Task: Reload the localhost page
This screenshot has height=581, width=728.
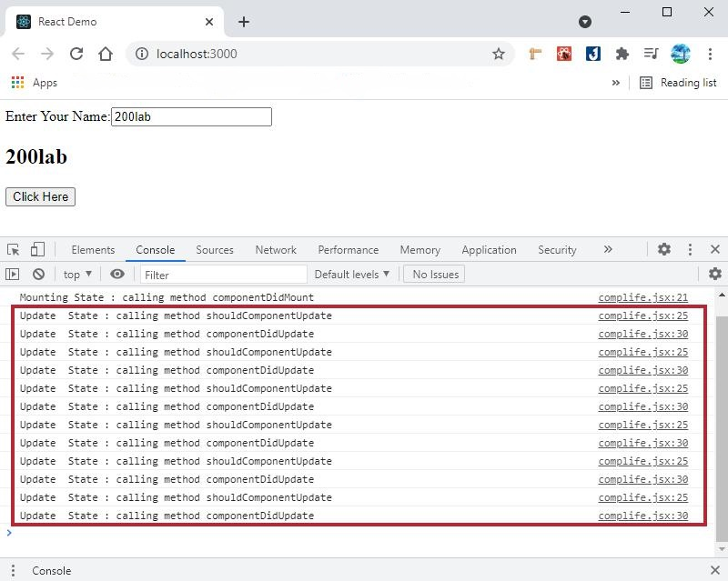Action: 76,54
